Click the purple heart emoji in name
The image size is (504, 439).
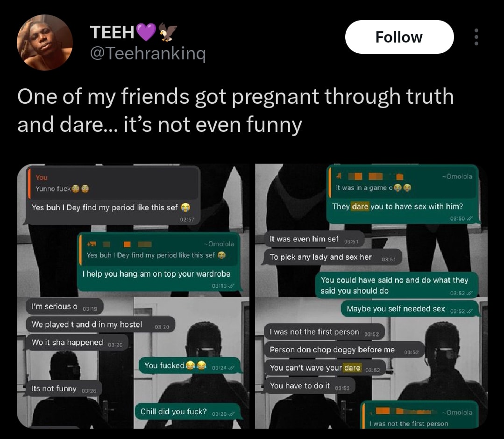point(146,32)
